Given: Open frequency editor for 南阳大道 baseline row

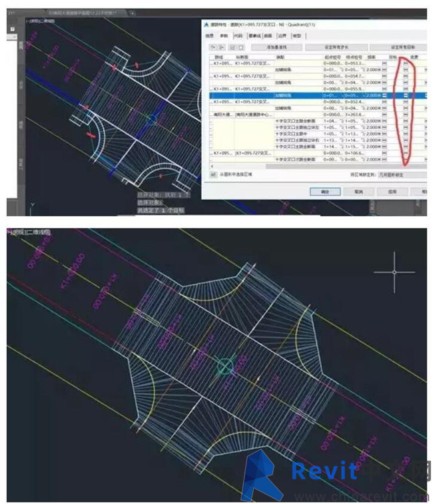Looking at the screenshot, I should 384,115.
